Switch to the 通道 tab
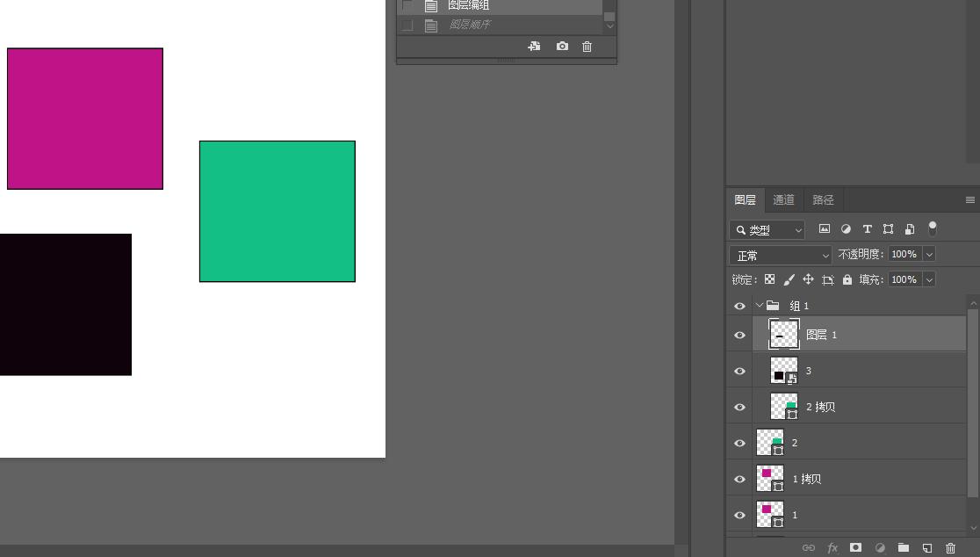The width and height of the screenshot is (980, 557). point(783,200)
